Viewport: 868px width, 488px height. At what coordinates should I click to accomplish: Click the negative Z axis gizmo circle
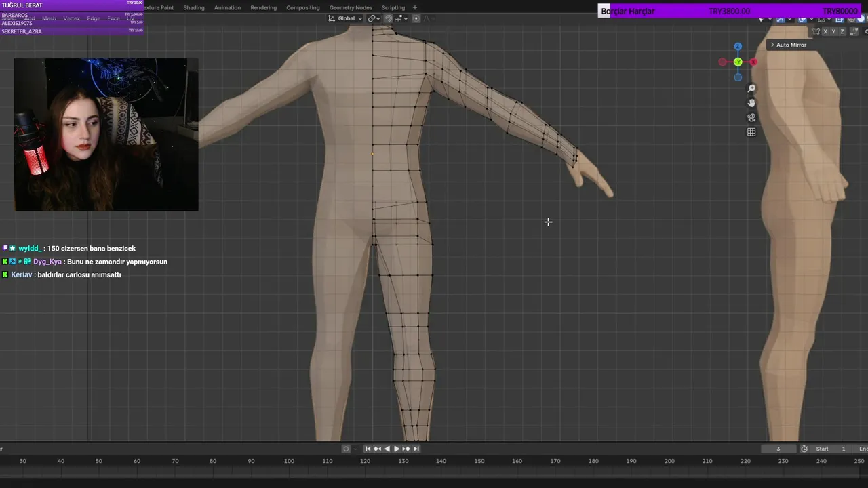(x=738, y=77)
